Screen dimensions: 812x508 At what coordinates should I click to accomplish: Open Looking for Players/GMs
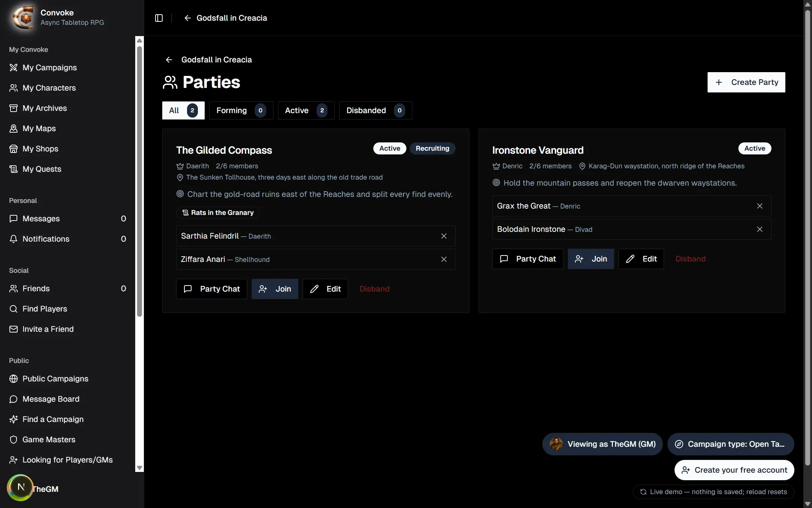pyautogui.click(x=68, y=460)
